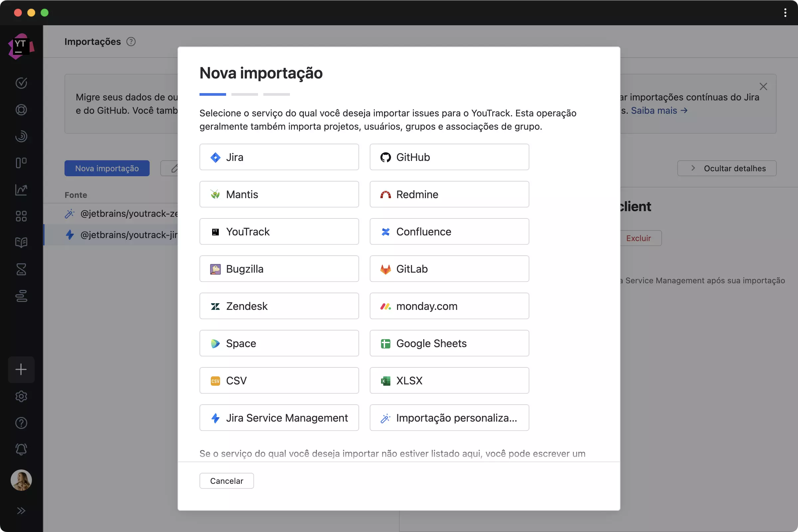Click Ocultar detalhes to hide details
Screen dimensions: 798x532
(x=727, y=168)
